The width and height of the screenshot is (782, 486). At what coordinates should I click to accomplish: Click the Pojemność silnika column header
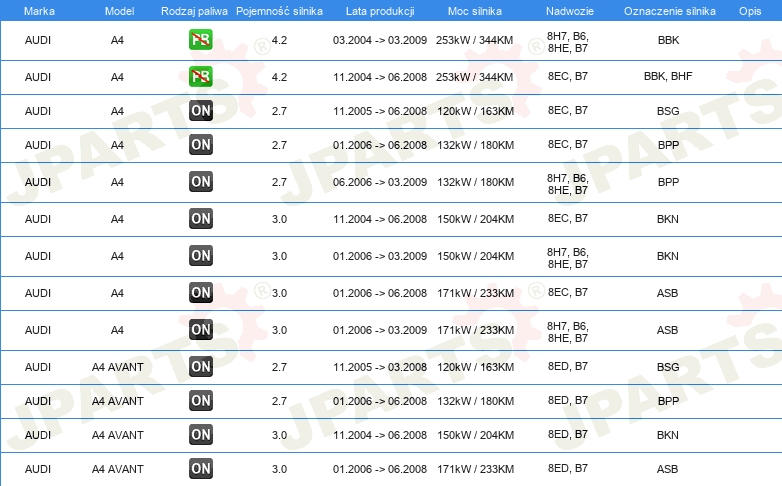click(x=279, y=11)
